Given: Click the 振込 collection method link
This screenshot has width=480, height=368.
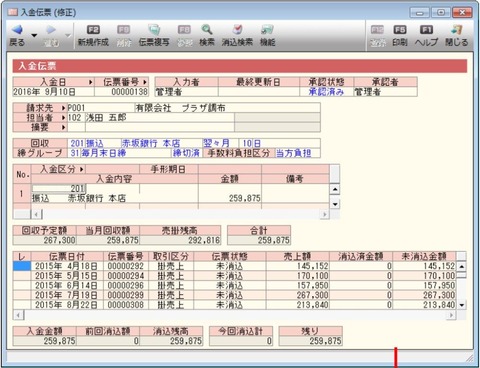Looking at the screenshot, I should point(95,144).
